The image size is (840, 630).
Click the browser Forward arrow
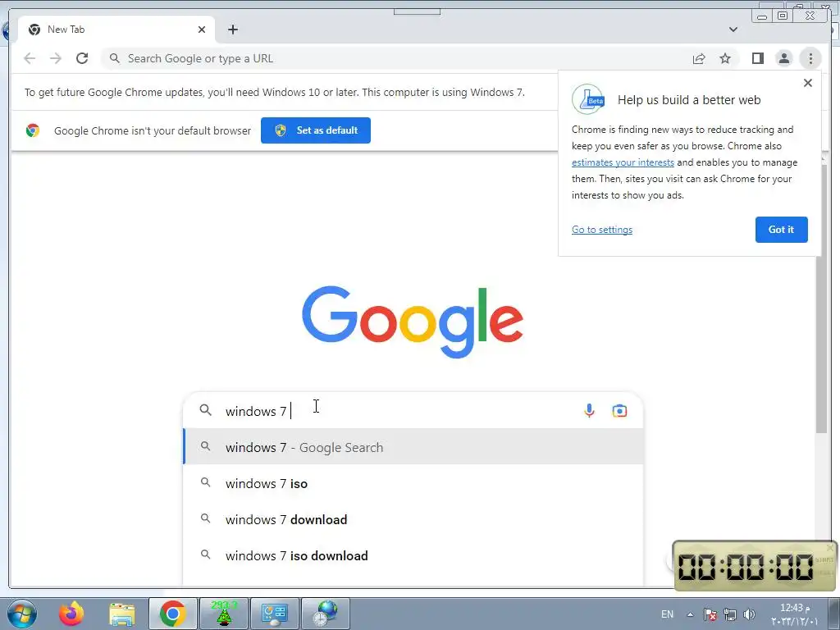(56, 58)
